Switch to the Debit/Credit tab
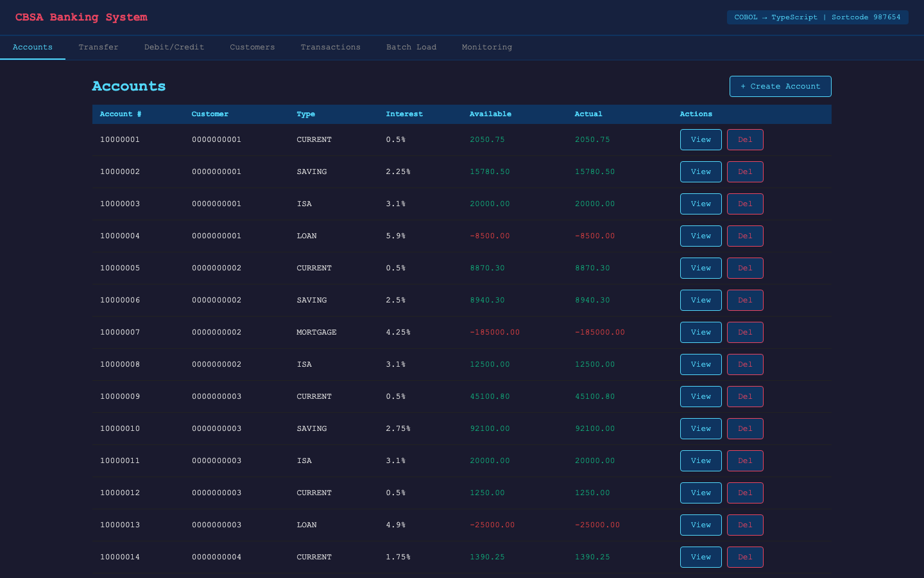The image size is (924, 578). (x=174, y=48)
